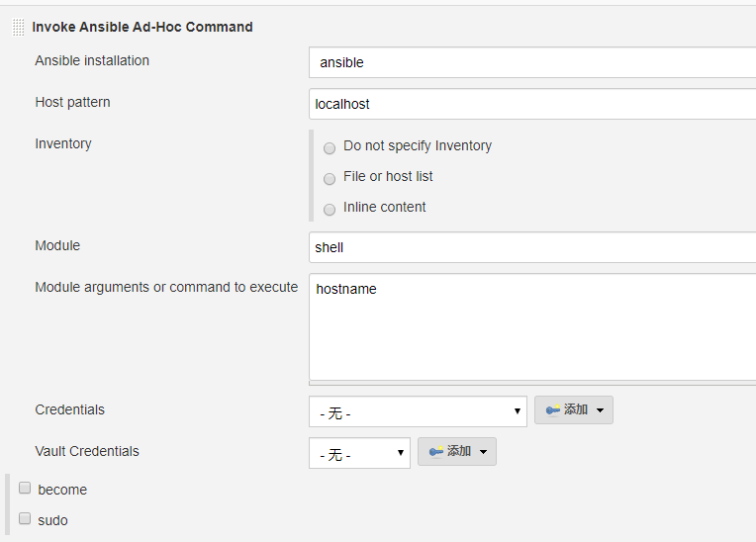Select the 'Inline content' inventory radio button
The image size is (756, 542).
click(x=330, y=210)
